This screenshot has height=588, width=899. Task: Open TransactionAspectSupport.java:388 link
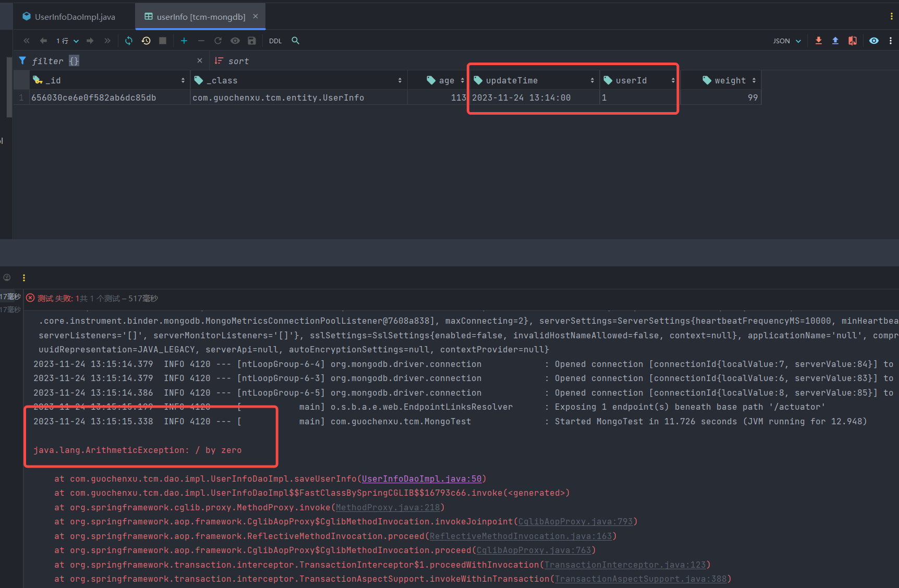pos(641,579)
